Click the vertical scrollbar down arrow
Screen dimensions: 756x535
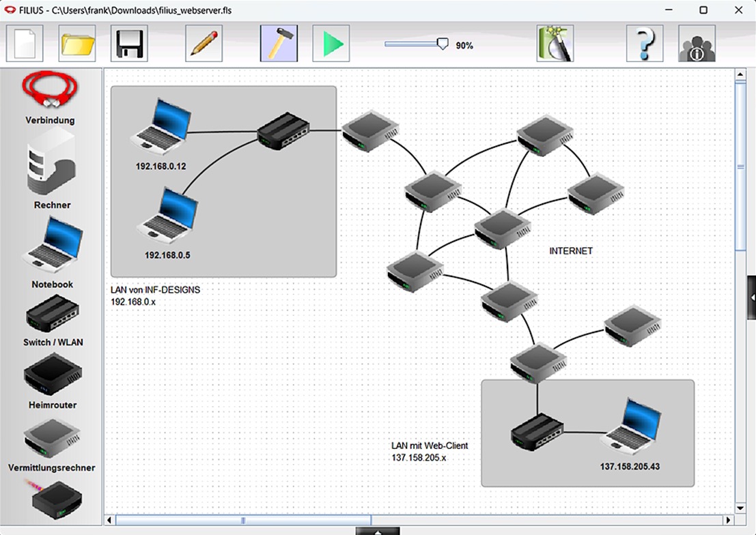pyautogui.click(x=740, y=508)
